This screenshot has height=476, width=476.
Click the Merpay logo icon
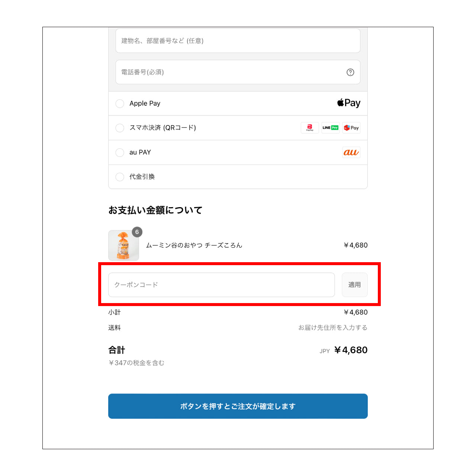pyautogui.click(x=351, y=128)
